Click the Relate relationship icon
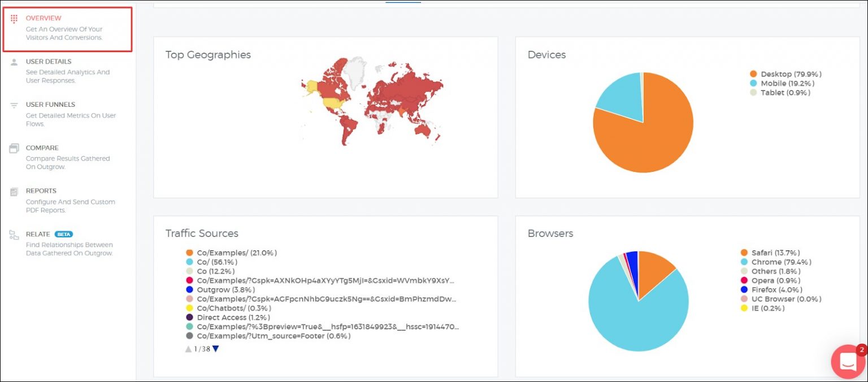Image resolution: width=868 pixels, height=382 pixels. coord(14,235)
